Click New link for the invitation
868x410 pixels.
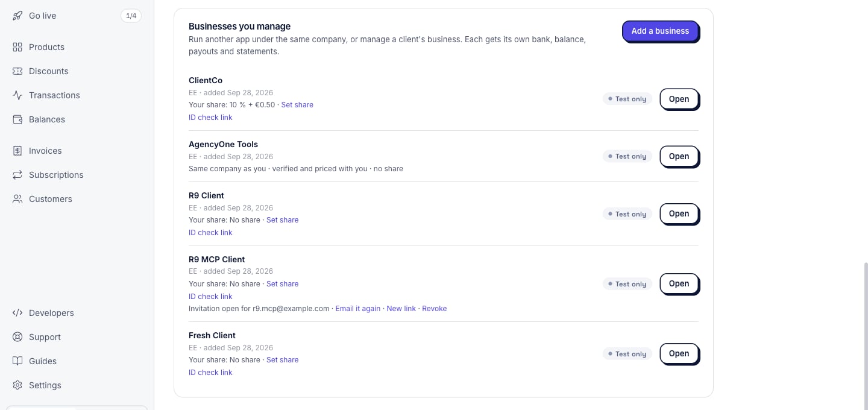[x=401, y=309]
